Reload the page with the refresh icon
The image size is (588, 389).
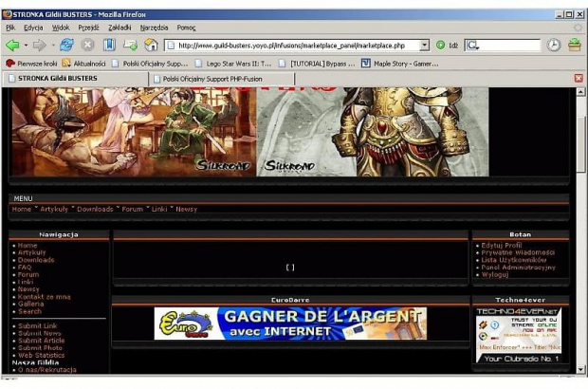(66, 45)
